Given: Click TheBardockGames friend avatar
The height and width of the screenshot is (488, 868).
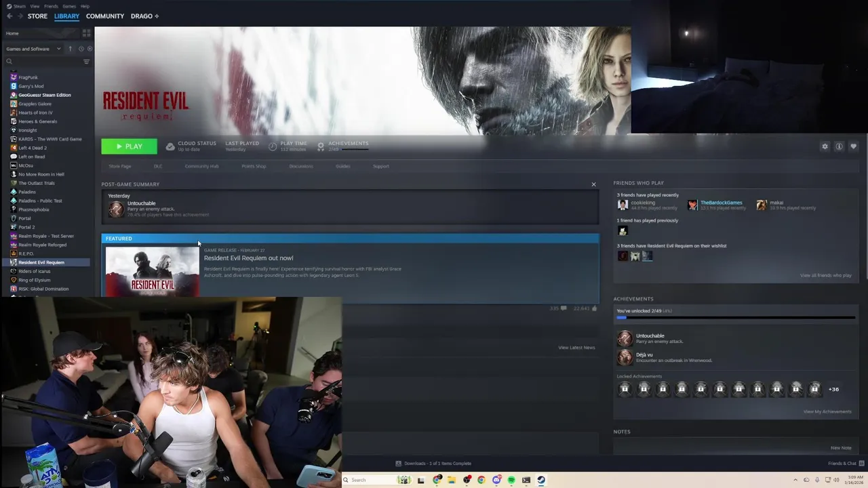Looking at the screenshot, I should pos(692,205).
